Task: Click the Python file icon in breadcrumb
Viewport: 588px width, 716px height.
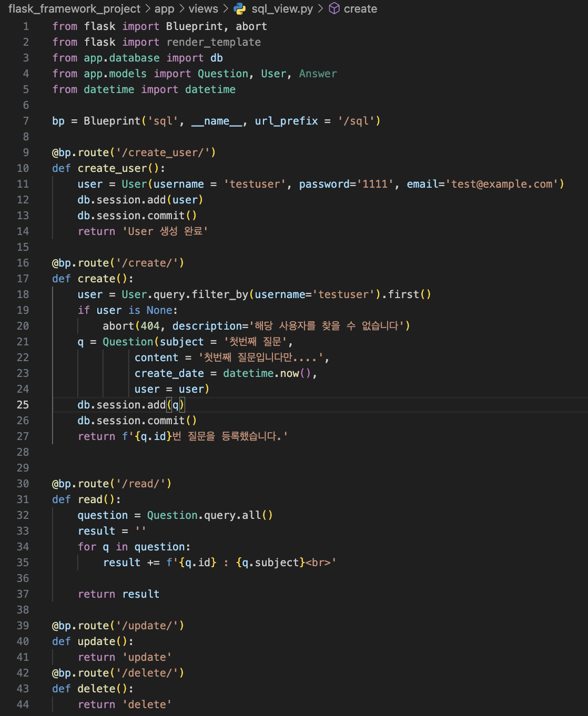Action: [240, 9]
